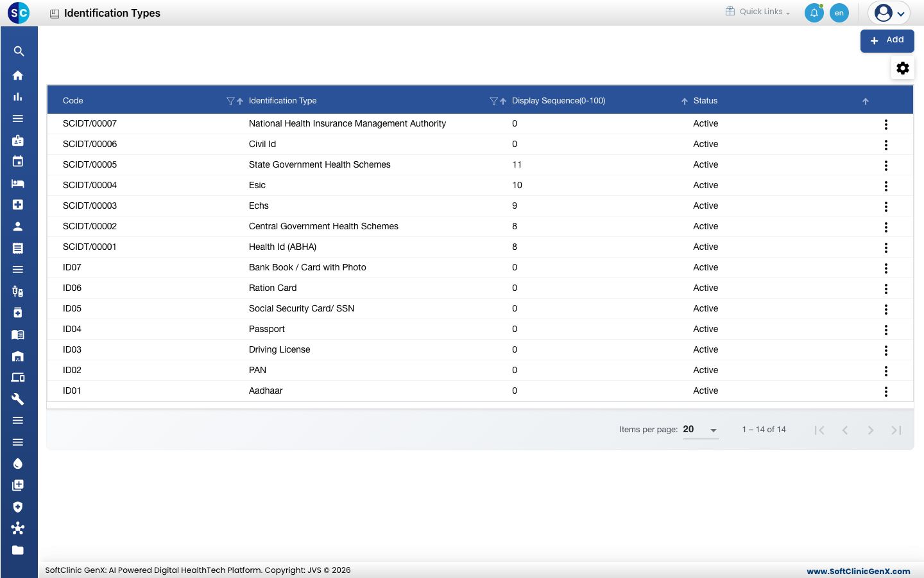Open the warehouse store sidebar icon
The height and width of the screenshot is (578, 924).
[18, 356]
